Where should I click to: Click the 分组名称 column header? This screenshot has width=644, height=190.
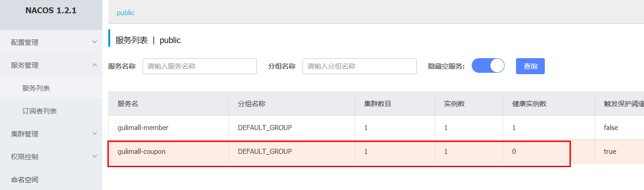click(x=252, y=104)
